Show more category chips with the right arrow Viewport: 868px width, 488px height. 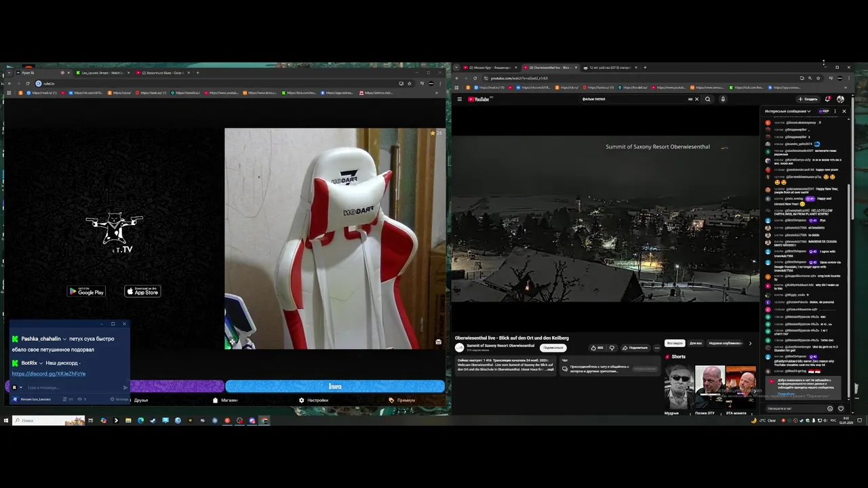pyautogui.click(x=750, y=343)
